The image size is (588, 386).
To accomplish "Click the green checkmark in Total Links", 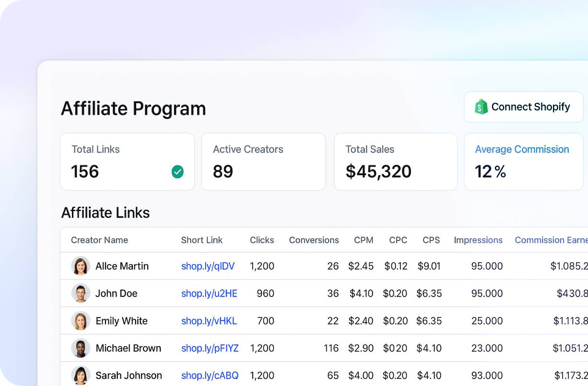I will (x=177, y=172).
